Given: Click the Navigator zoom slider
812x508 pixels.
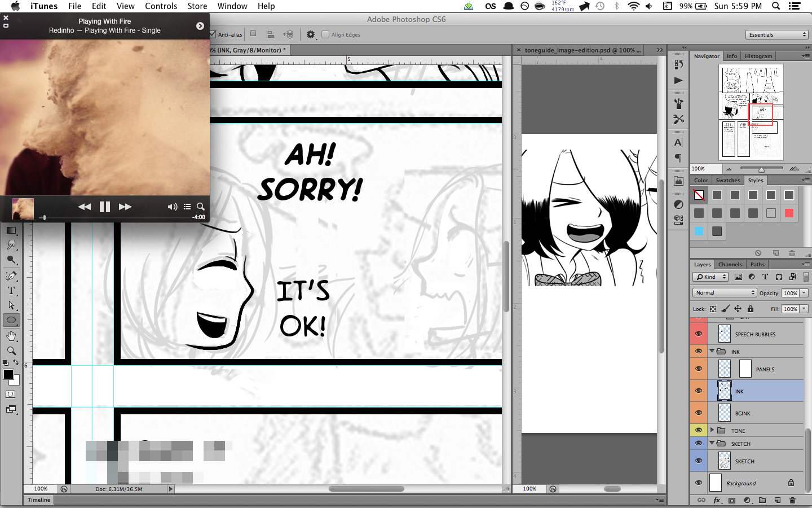Looking at the screenshot, I should (x=761, y=169).
